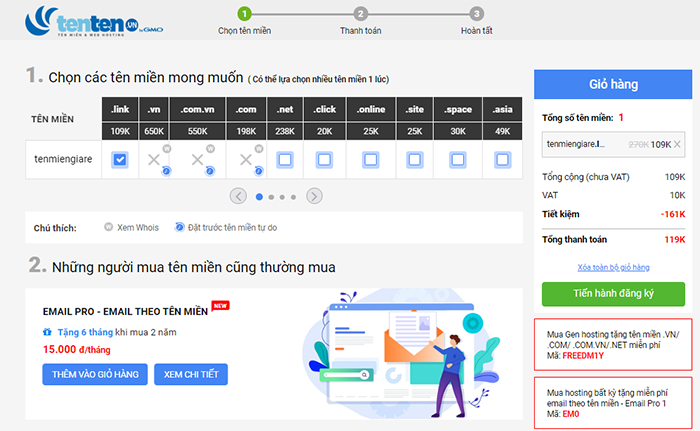Click Xóa toàn bộ giỏ hàng link
The width and height of the screenshot is (700, 431).
click(x=613, y=268)
